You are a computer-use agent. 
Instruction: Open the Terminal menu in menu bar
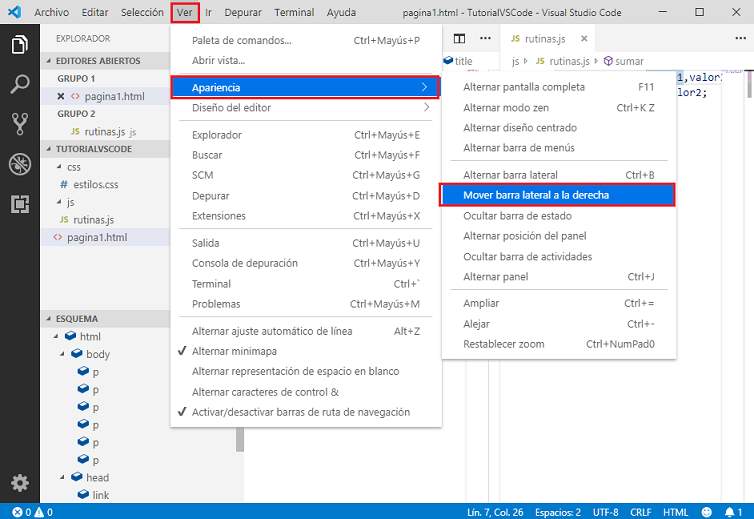click(294, 12)
